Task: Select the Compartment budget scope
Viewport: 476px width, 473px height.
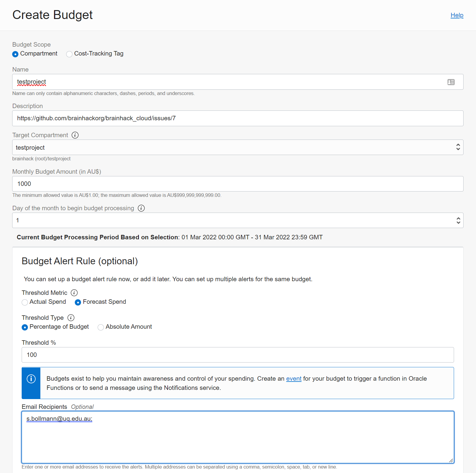Action: pyautogui.click(x=15, y=54)
